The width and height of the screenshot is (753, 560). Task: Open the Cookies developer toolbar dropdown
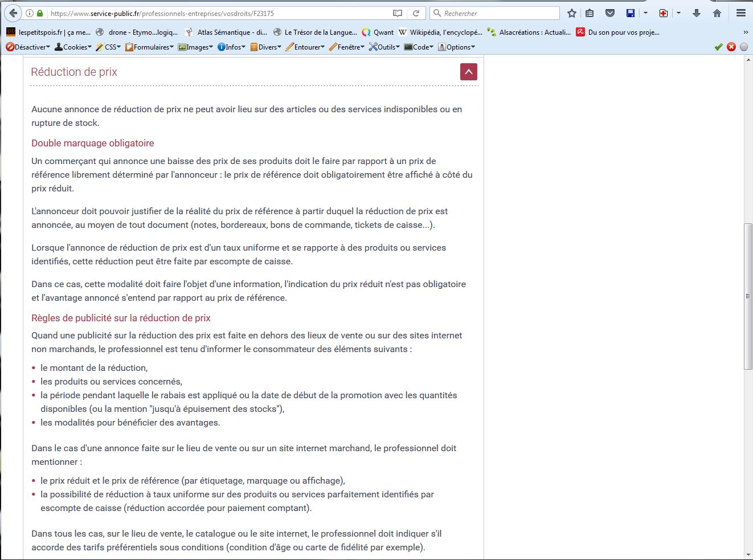73,47
